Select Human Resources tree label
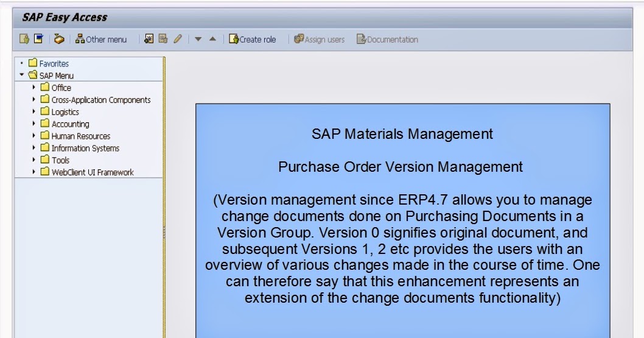 click(x=81, y=136)
